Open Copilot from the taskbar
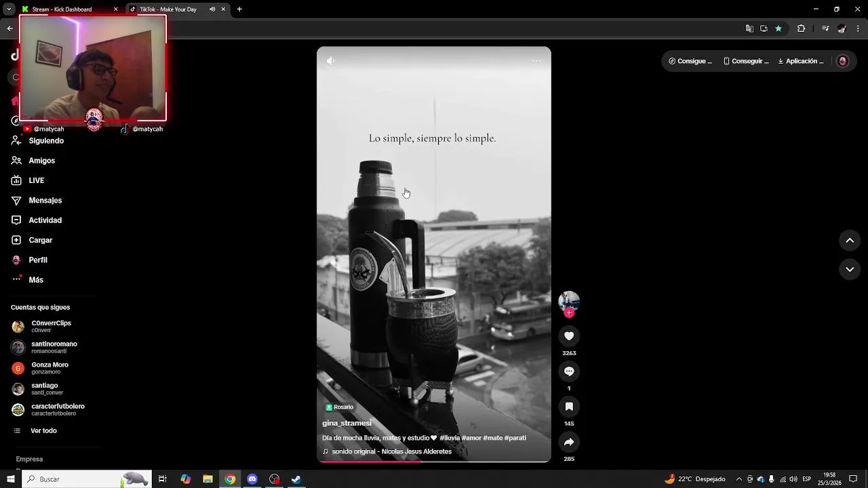 pyautogui.click(x=185, y=479)
